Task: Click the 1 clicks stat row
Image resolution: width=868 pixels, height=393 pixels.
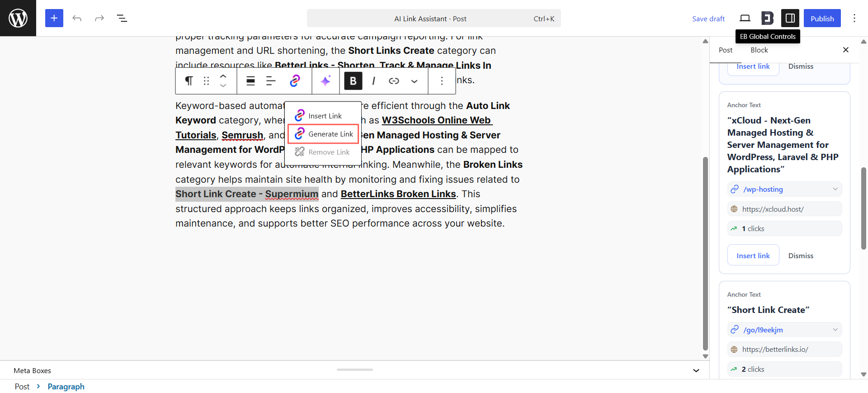Action: [784, 228]
